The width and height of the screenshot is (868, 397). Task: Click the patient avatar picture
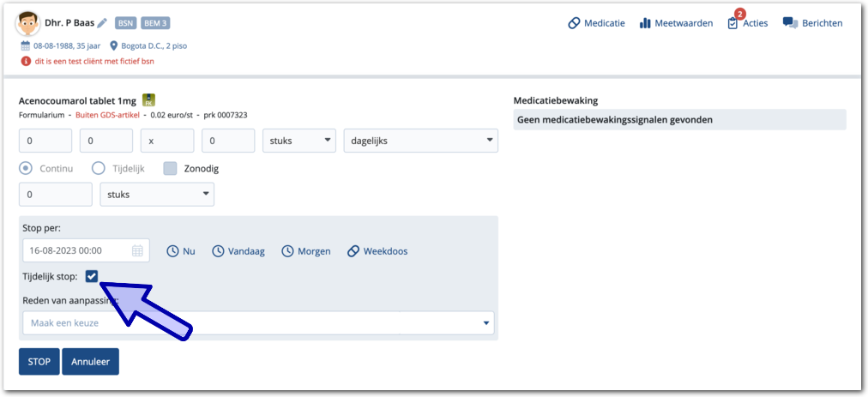(28, 23)
